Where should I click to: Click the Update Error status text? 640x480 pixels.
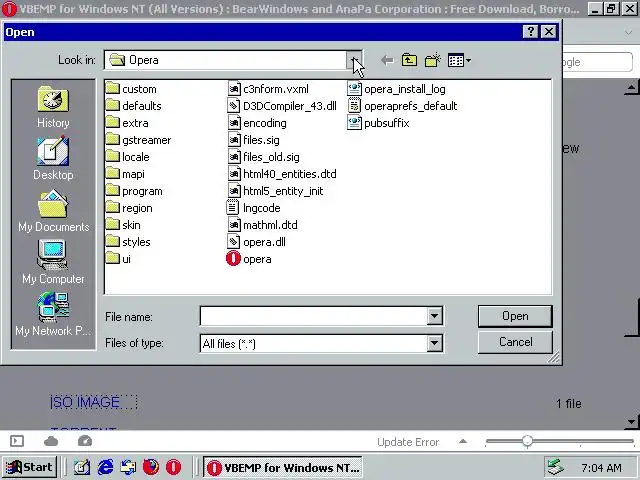408,442
